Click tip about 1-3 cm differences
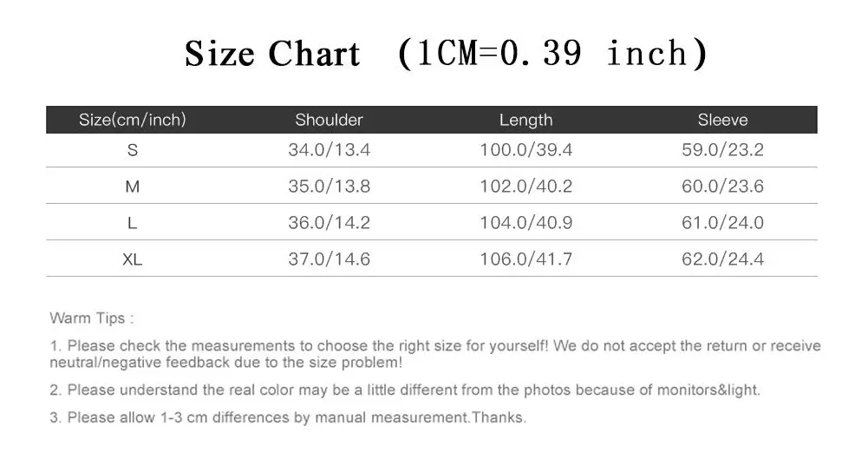 [288, 417]
